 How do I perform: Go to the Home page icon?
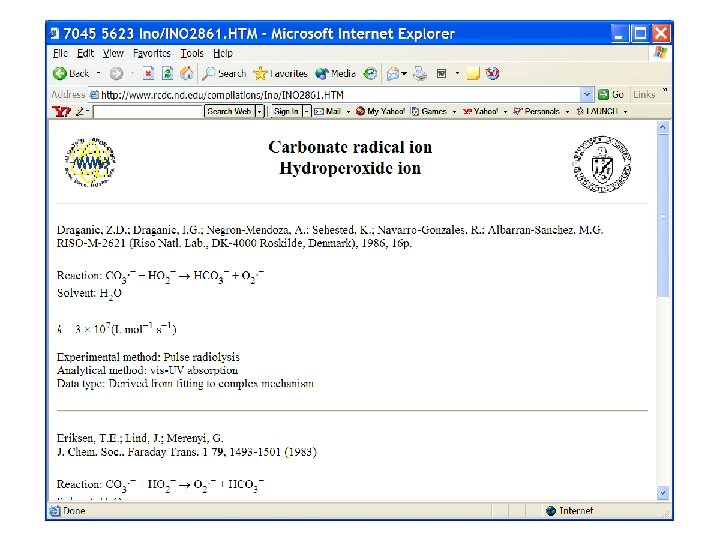tap(186, 73)
